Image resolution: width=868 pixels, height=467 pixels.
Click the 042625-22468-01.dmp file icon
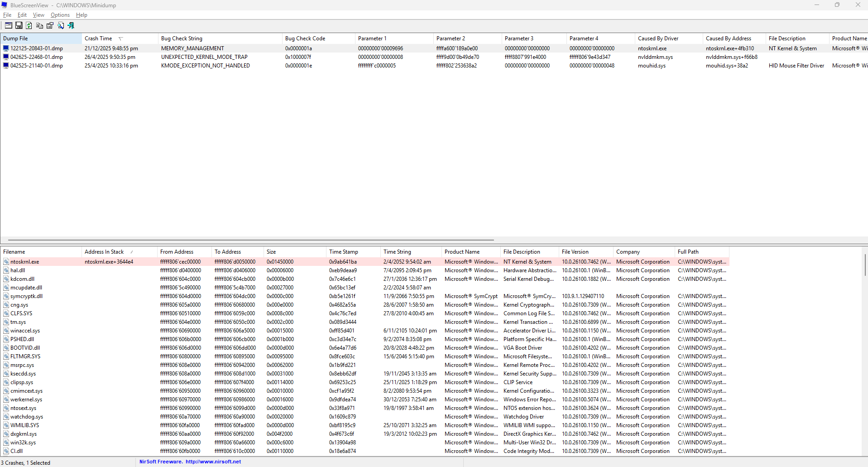click(6, 57)
